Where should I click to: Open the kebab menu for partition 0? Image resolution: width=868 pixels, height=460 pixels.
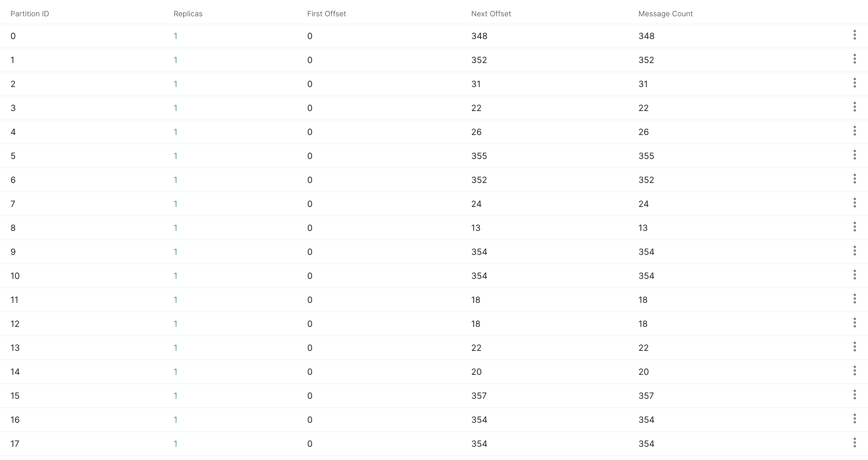[x=854, y=35]
